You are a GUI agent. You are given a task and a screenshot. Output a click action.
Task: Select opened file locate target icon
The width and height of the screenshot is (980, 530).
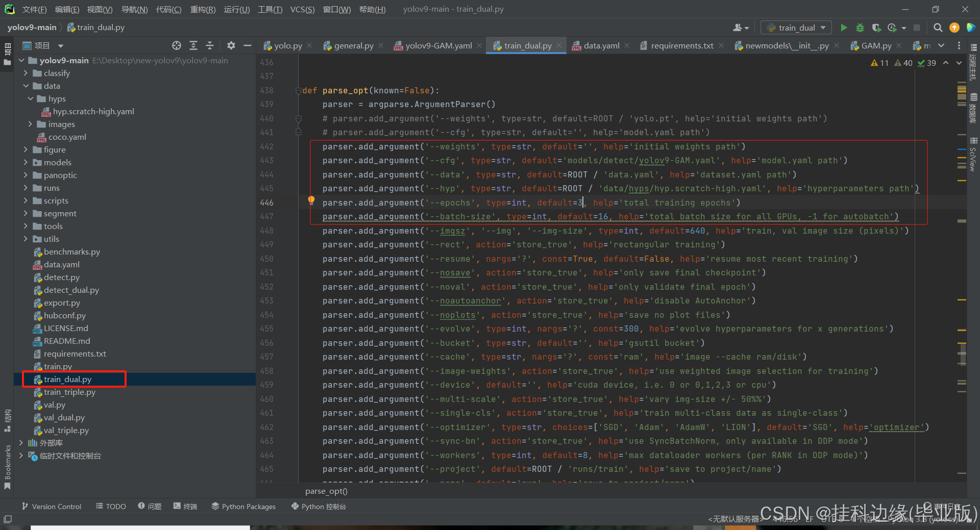point(177,45)
